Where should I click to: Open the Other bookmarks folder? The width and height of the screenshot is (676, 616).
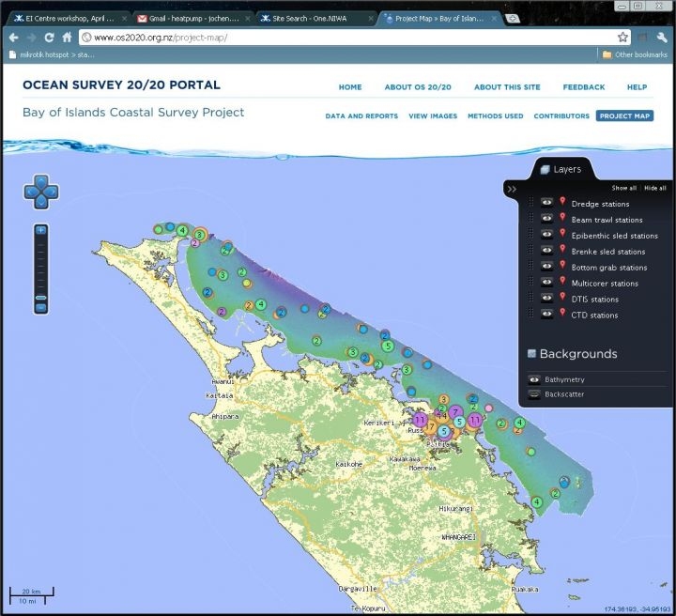tap(635, 54)
